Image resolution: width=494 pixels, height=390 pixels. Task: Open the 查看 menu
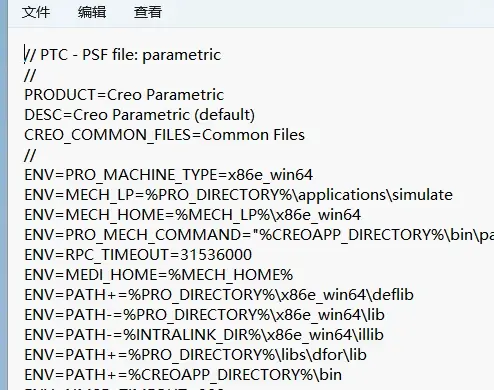pos(148,12)
